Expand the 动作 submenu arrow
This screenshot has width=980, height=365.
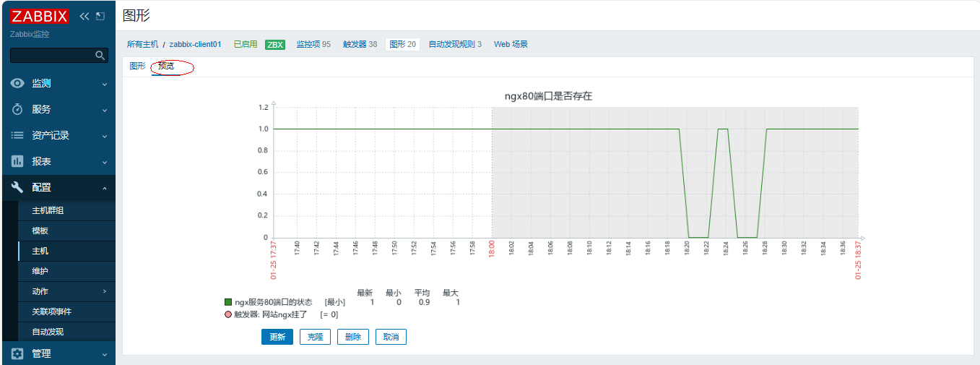105,291
